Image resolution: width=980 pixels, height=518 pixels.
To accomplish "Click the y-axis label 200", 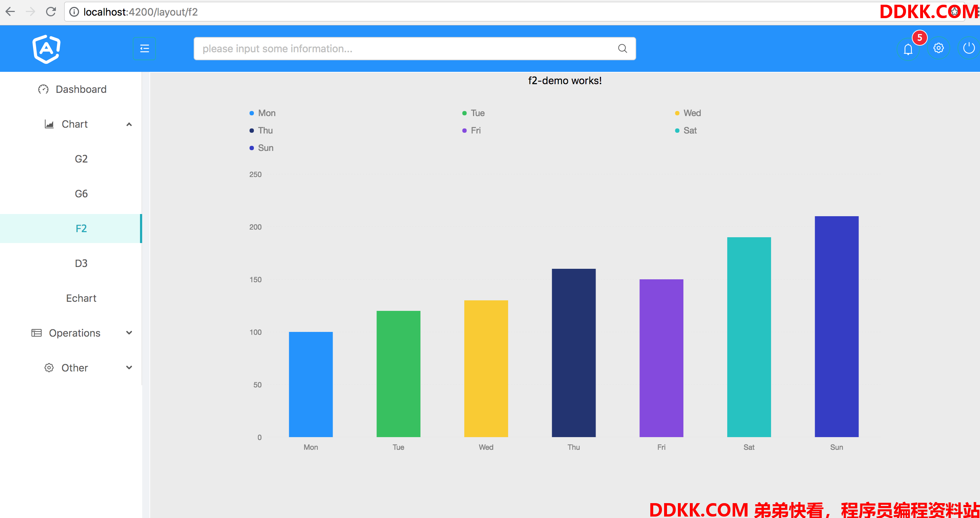I will [x=255, y=227].
